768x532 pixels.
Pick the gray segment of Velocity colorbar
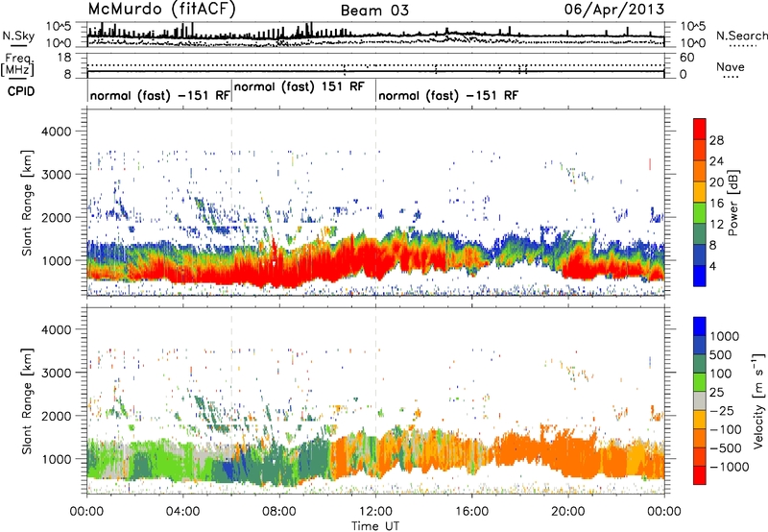coord(700,401)
